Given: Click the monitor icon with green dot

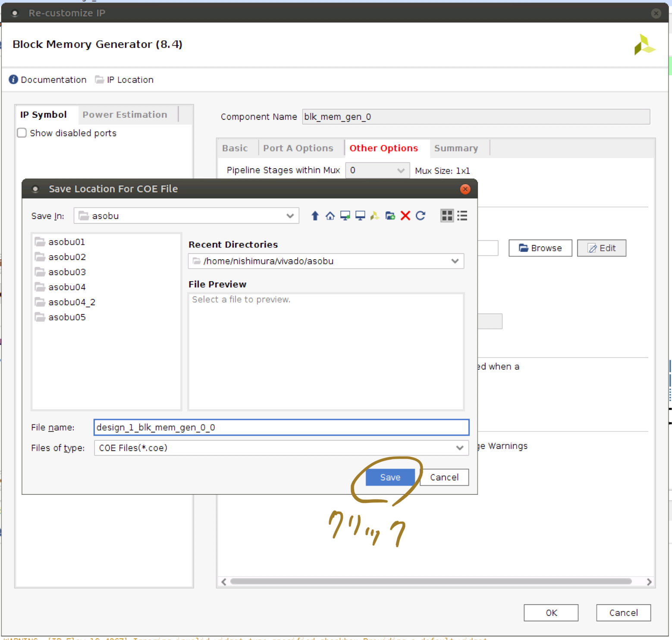Looking at the screenshot, I should tap(345, 216).
